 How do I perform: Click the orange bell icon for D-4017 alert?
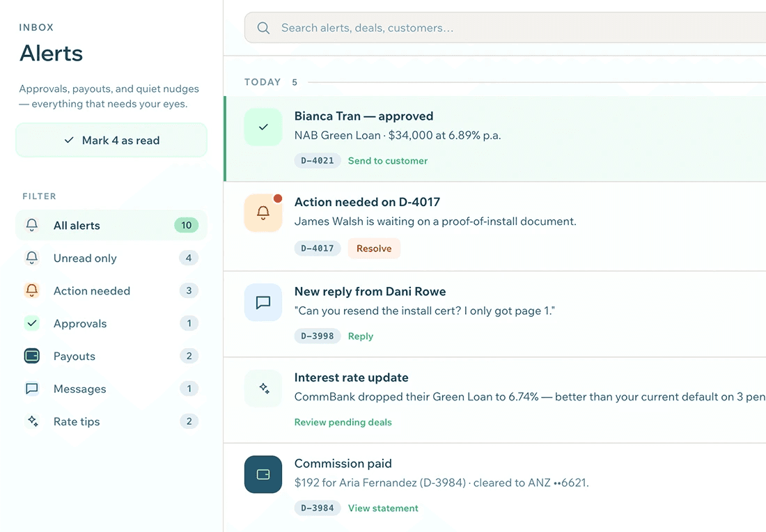(263, 212)
